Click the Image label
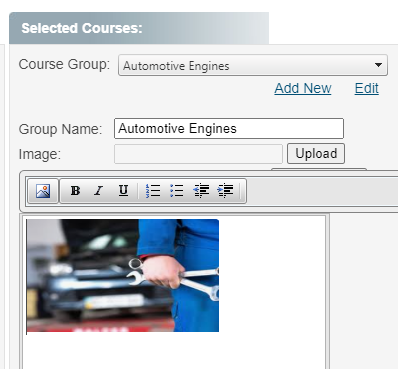The image size is (398, 369). [x=40, y=154]
